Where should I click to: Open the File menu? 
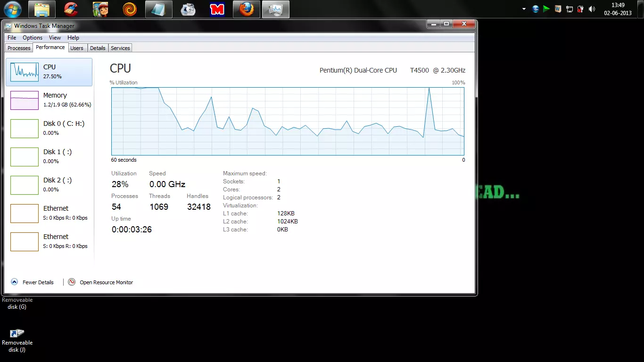12,38
